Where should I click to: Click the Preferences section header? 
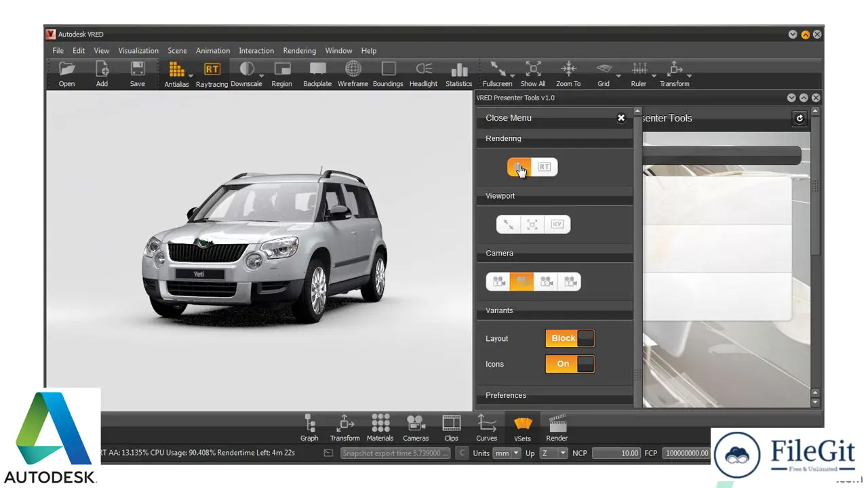(x=554, y=395)
